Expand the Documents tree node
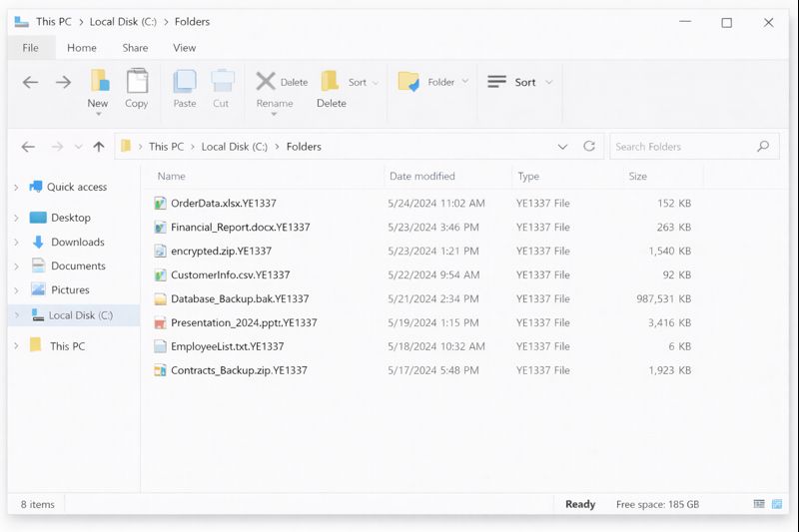The width and height of the screenshot is (799, 532). (x=16, y=266)
